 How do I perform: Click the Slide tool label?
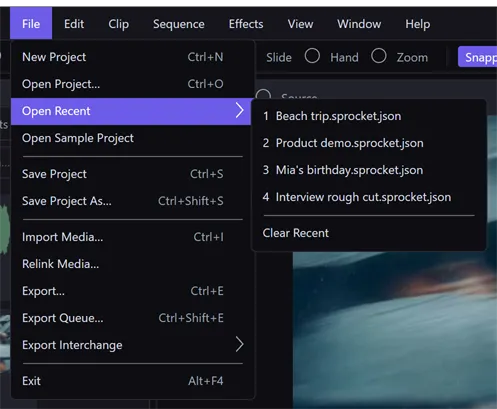pos(279,58)
